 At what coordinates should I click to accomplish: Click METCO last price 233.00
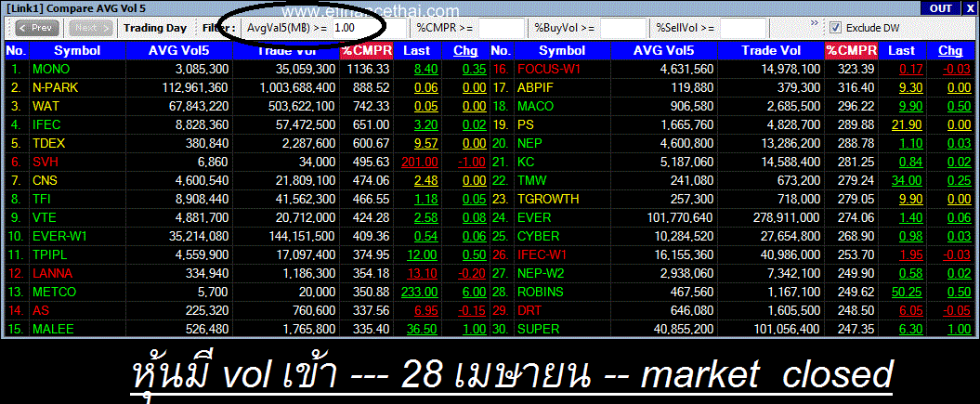coord(420,292)
